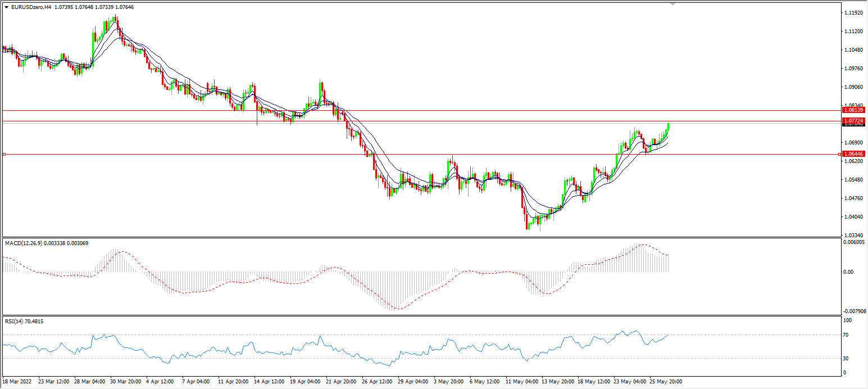Click the EURUSDzero,H4 symbol title
The height and width of the screenshot is (389, 868).
30,7
